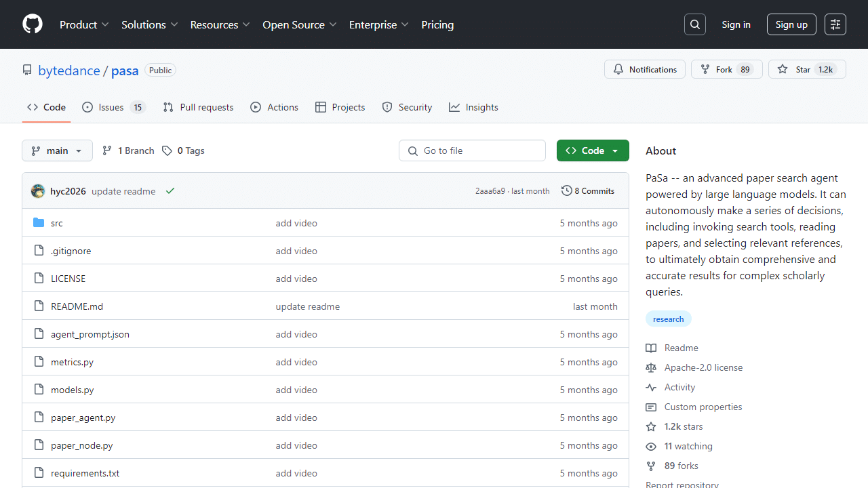The width and height of the screenshot is (868, 488).
Task: Click the 1 Branch link
Action: tap(128, 150)
